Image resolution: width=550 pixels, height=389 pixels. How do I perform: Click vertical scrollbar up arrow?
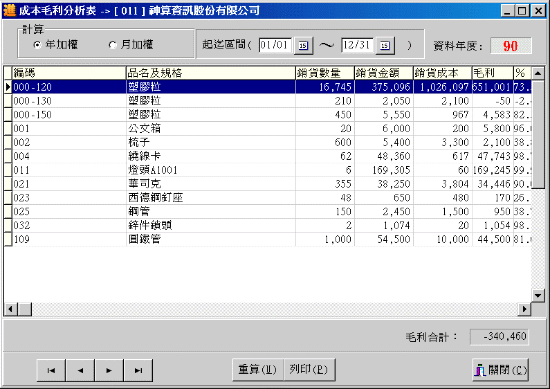[x=538, y=73]
